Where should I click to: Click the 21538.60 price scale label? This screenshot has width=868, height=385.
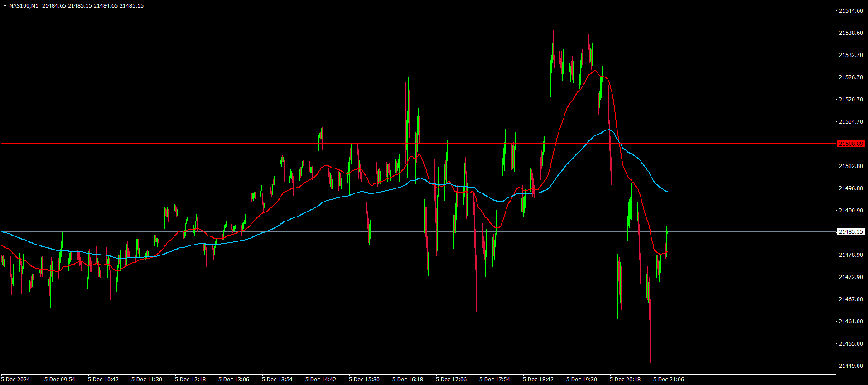point(851,33)
